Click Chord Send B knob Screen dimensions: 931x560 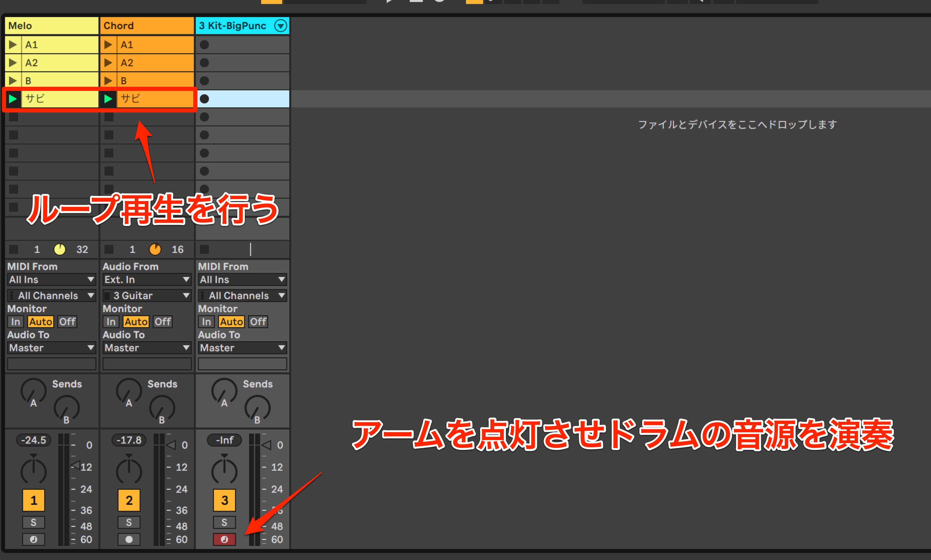pyautogui.click(x=162, y=408)
